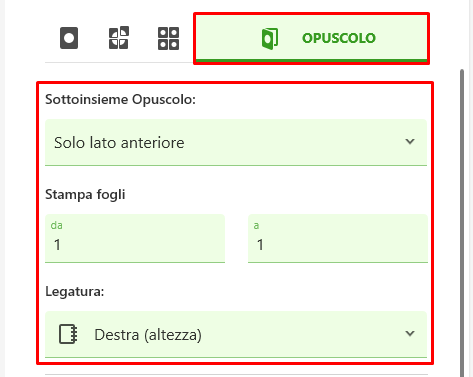The image size is (473, 377).
Task: Expand the Sottoinsieme Opuscolo chevron arrow
Action: tap(410, 142)
